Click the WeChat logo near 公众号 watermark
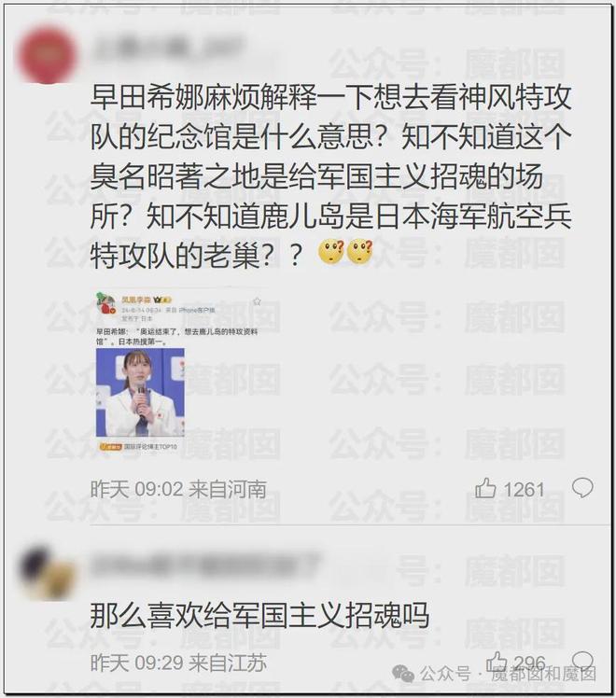 pyautogui.click(x=404, y=674)
